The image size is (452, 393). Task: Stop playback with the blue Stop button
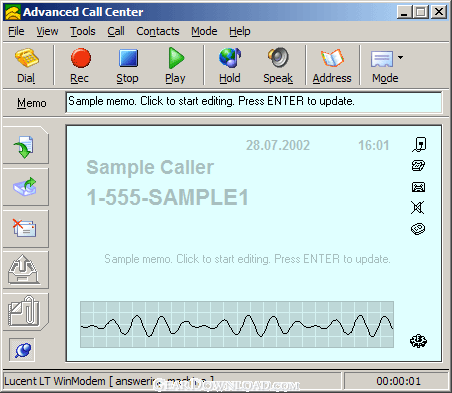(x=128, y=58)
